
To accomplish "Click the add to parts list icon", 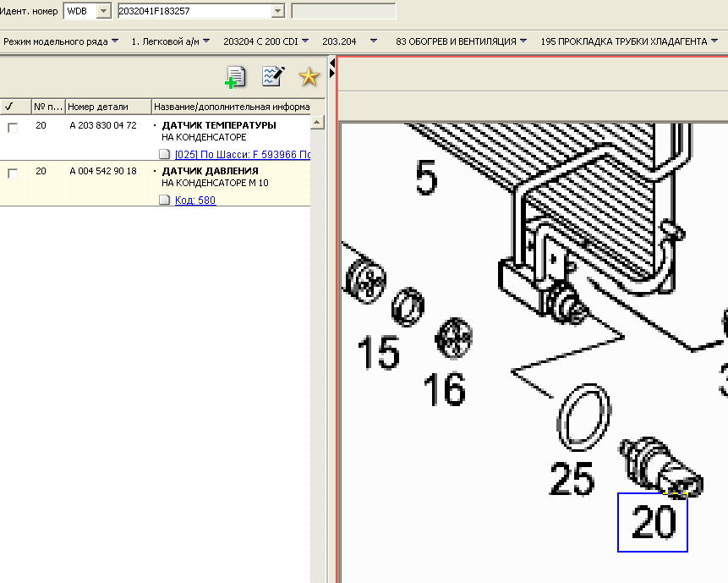I will click(235, 78).
